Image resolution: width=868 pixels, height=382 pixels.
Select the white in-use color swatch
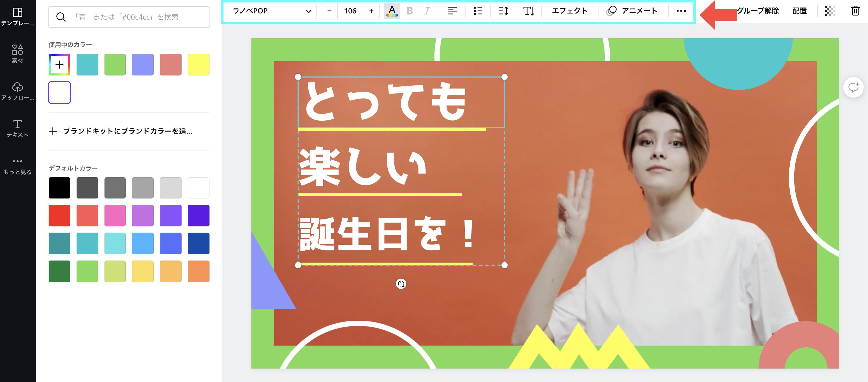(59, 92)
